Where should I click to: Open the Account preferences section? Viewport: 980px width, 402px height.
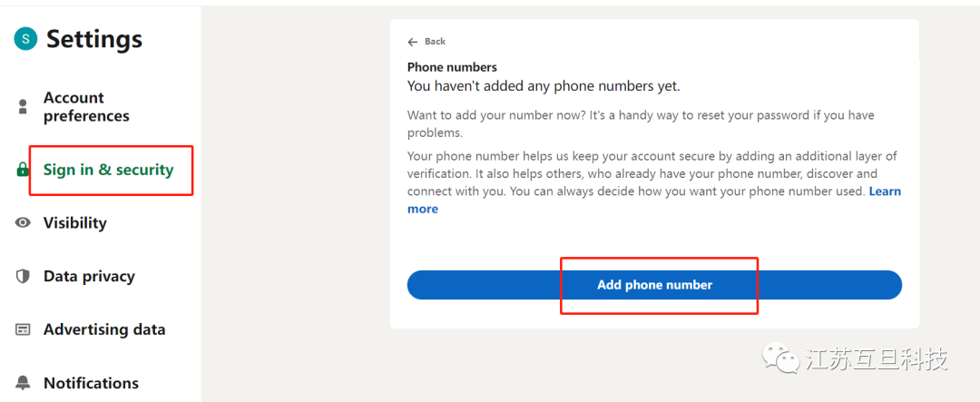pyautogui.click(x=86, y=107)
